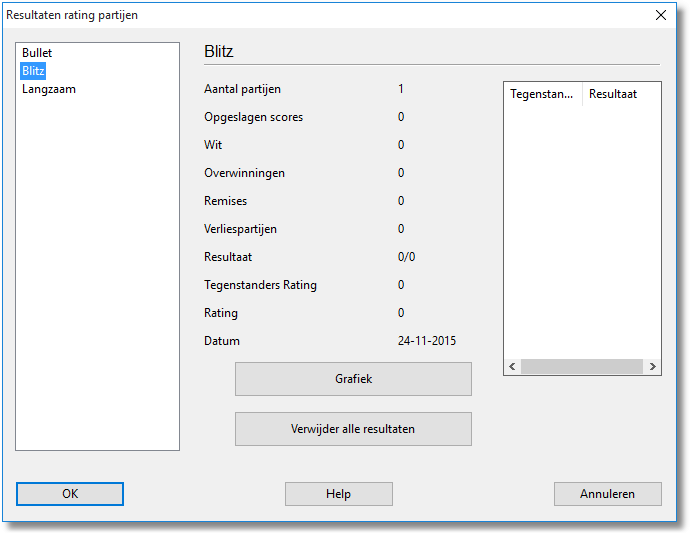This screenshot has height=536, width=691.
Task: Click the empty area of the results table
Action: pos(581,230)
